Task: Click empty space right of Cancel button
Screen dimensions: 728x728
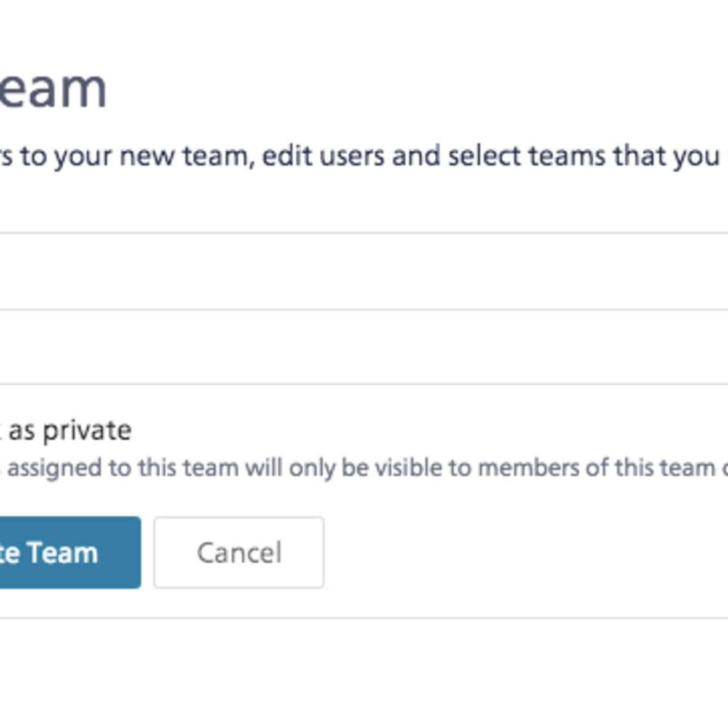Action: 524,553
